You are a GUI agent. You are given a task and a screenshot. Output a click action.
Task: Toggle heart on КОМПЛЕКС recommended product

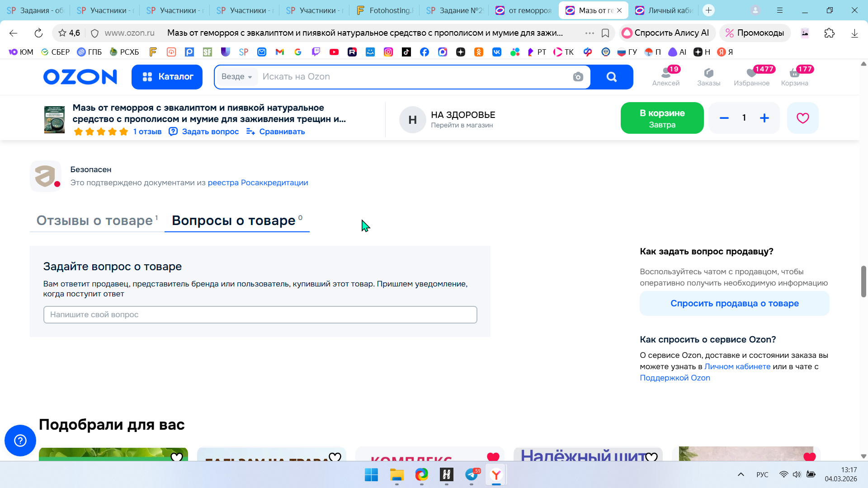[493, 457]
